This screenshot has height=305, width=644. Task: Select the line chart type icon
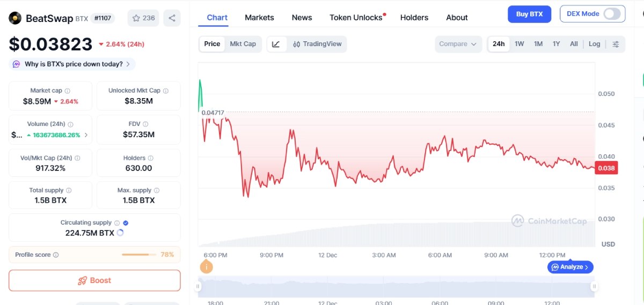[x=276, y=44]
